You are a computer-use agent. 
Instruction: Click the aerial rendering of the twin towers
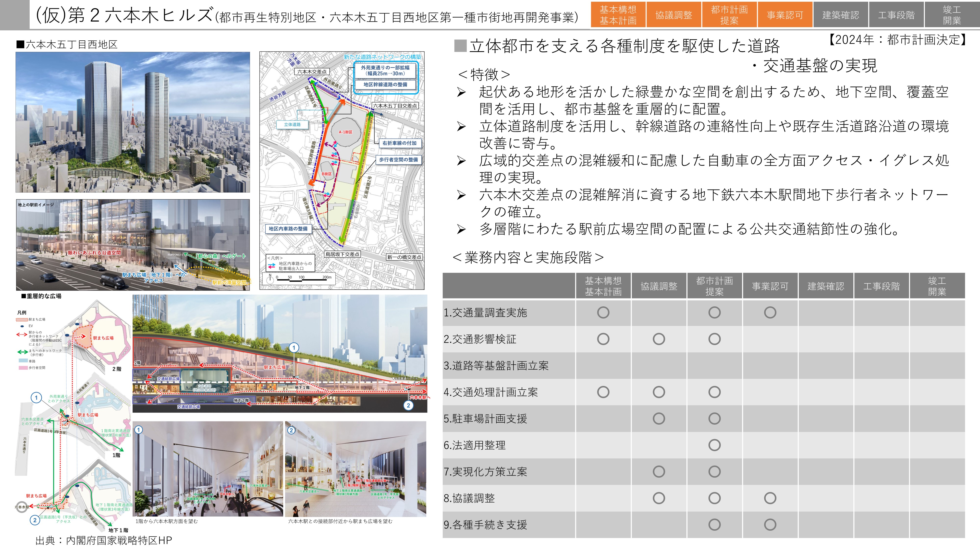point(133,122)
